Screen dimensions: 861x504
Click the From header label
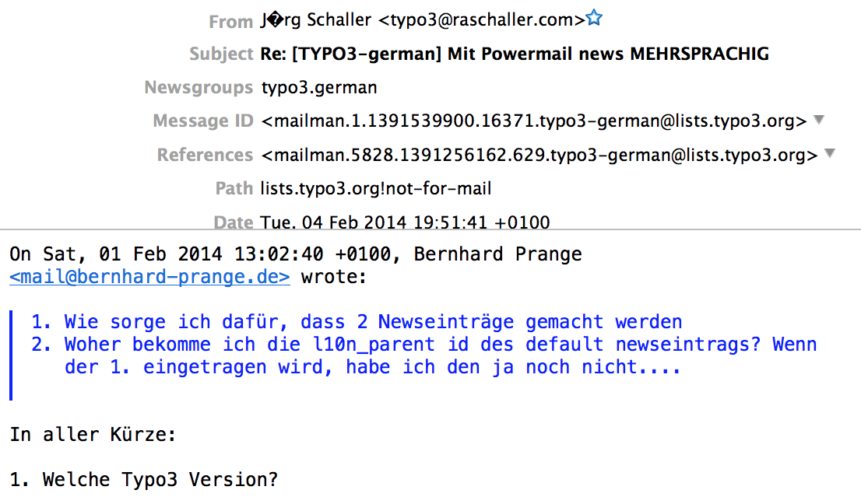click(x=230, y=22)
